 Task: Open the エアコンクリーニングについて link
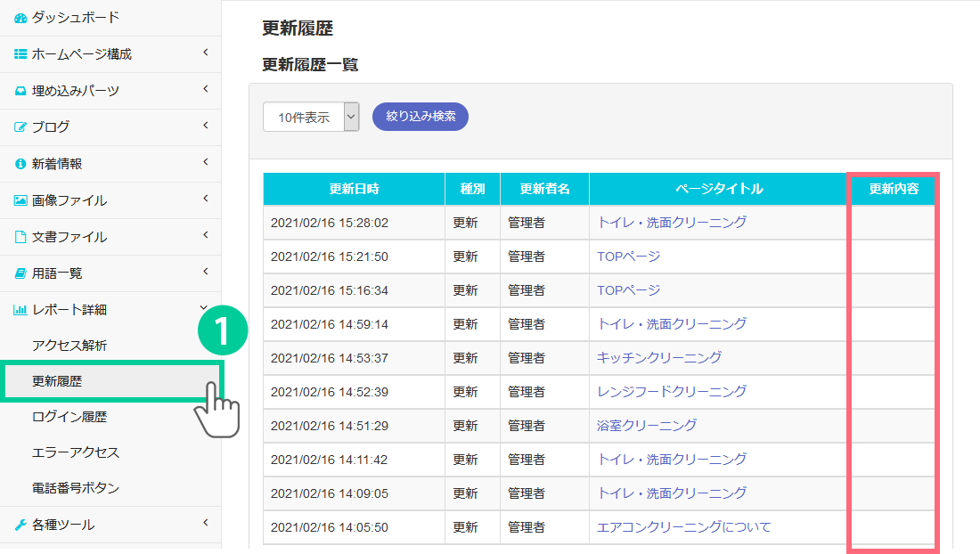coord(683,526)
